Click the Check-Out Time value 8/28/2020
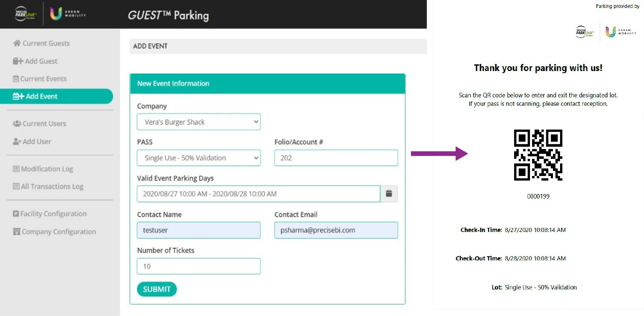 click(x=535, y=259)
